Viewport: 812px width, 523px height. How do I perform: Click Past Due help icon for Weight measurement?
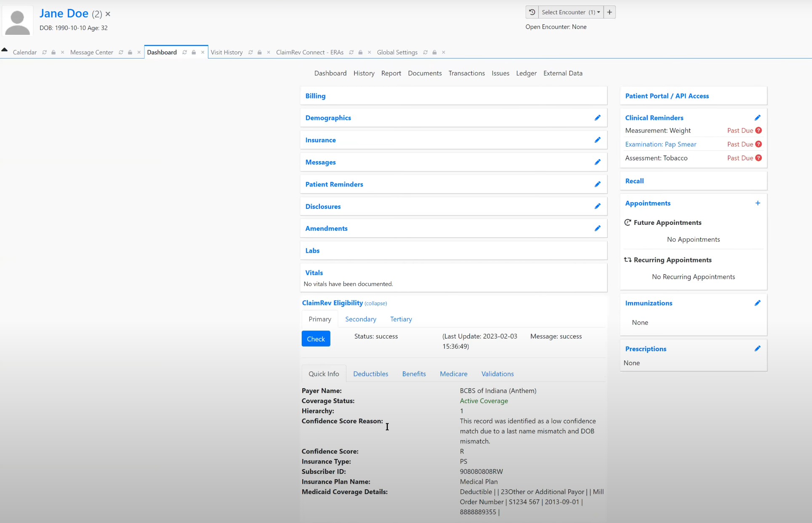(x=759, y=130)
